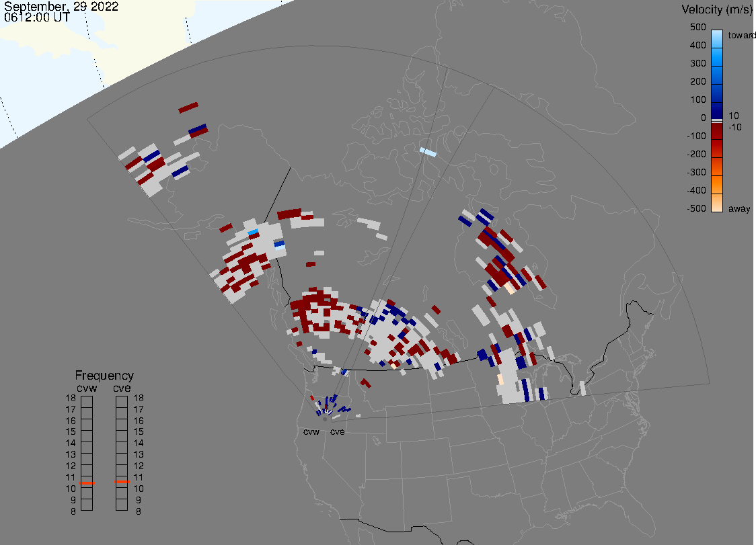Click the -500 value on velocity scale

click(696, 208)
